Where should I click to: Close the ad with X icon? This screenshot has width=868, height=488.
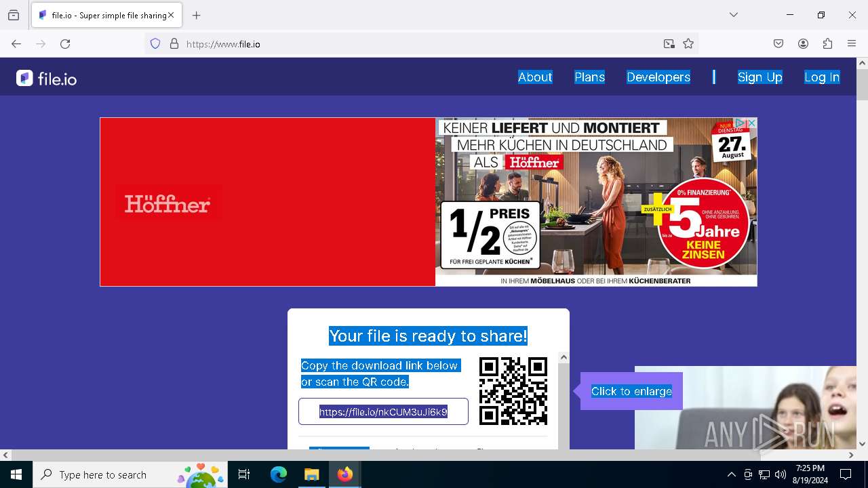(751, 123)
